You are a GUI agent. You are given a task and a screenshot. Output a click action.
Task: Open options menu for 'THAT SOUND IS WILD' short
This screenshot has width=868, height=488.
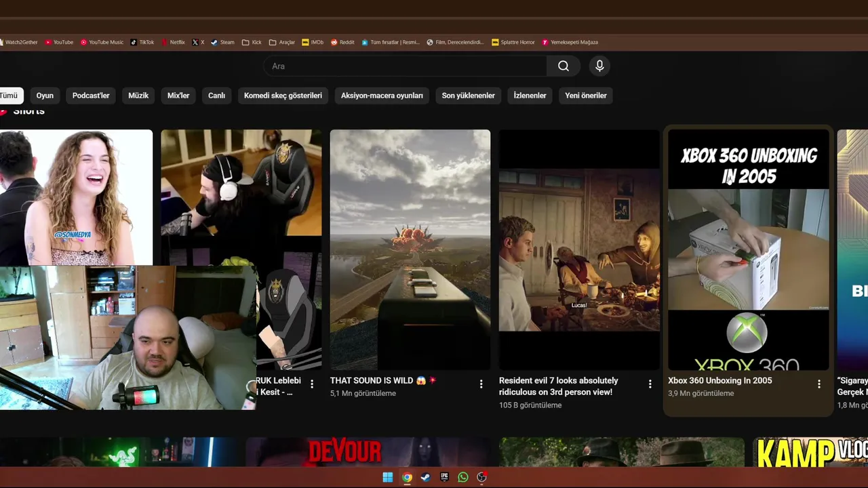[x=481, y=384]
